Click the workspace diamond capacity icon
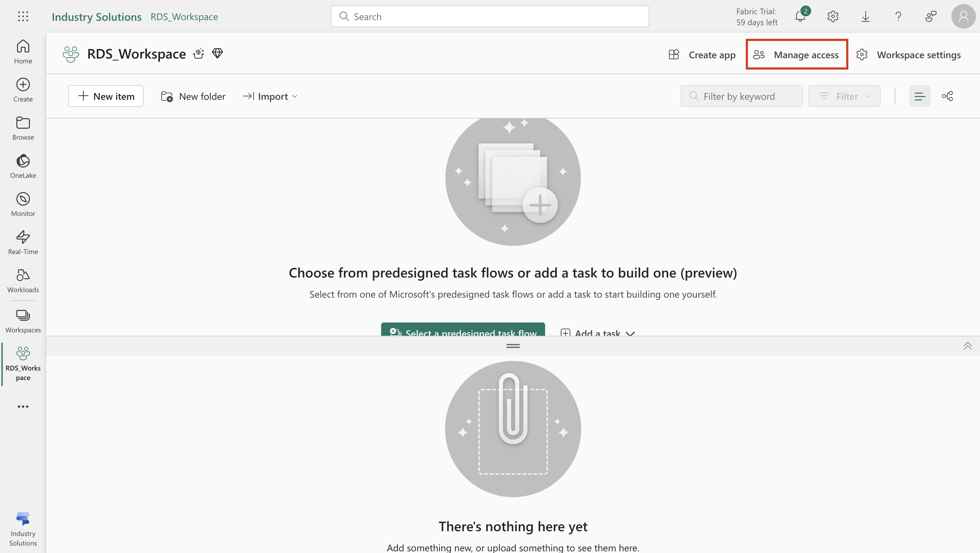Screen dimensions: 980x553 217,53
